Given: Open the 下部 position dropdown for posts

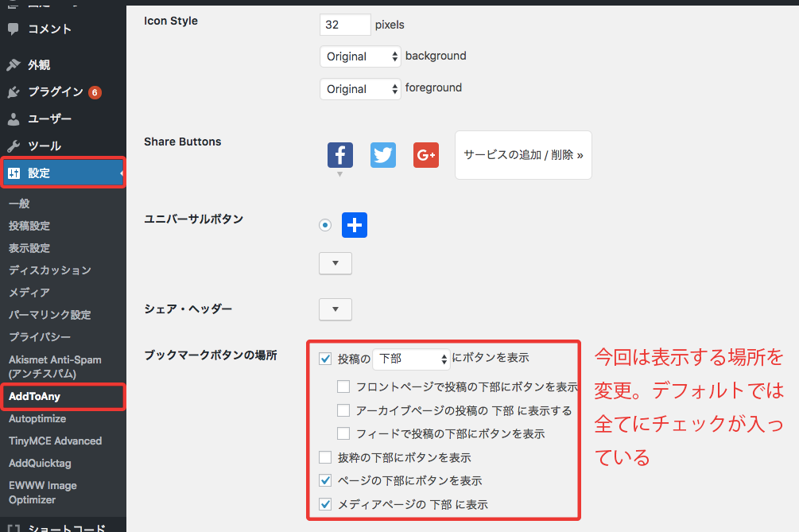Looking at the screenshot, I should (412, 359).
